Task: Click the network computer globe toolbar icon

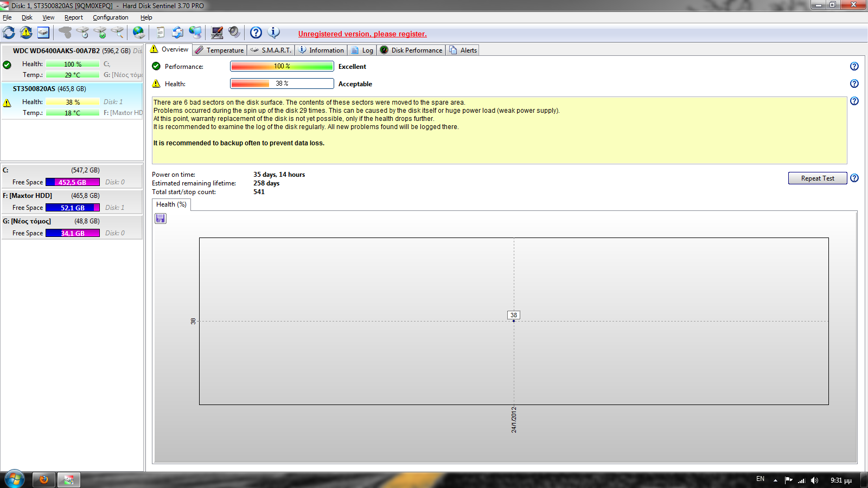Action: point(195,33)
